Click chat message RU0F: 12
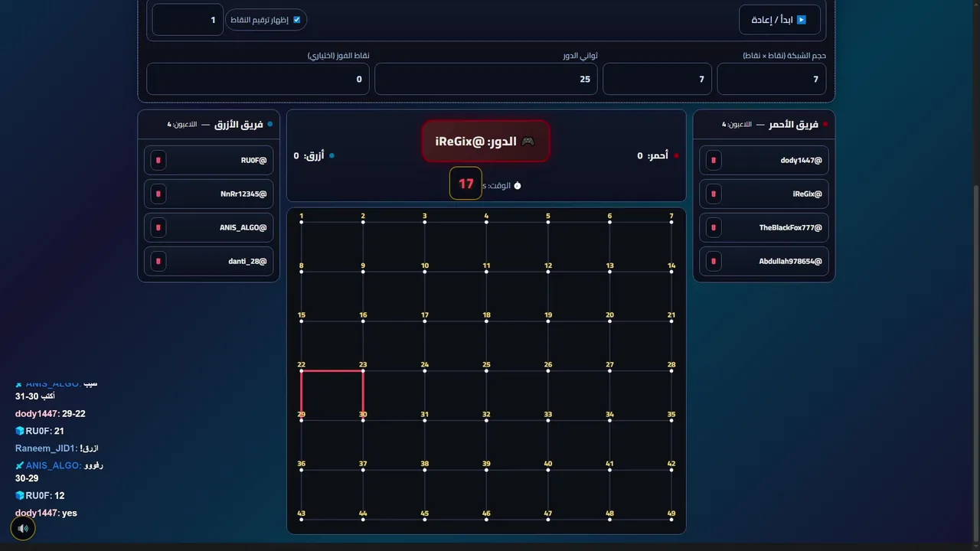The image size is (980, 551). point(40,496)
